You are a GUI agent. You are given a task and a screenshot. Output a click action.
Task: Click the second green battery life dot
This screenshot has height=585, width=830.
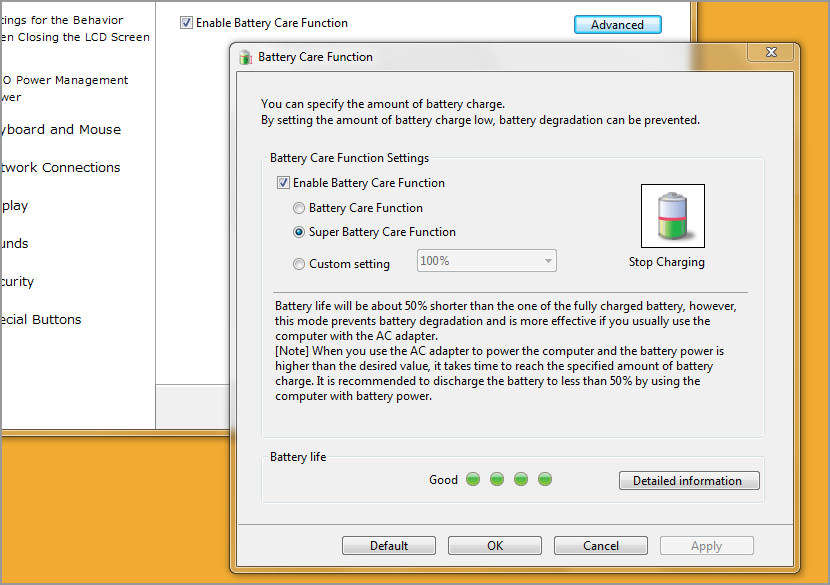tap(496, 479)
